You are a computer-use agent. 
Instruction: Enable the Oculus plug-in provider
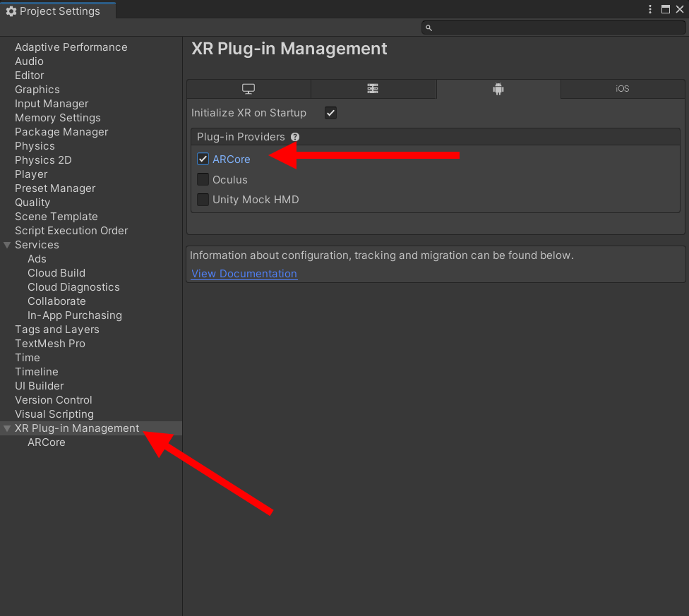point(203,179)
